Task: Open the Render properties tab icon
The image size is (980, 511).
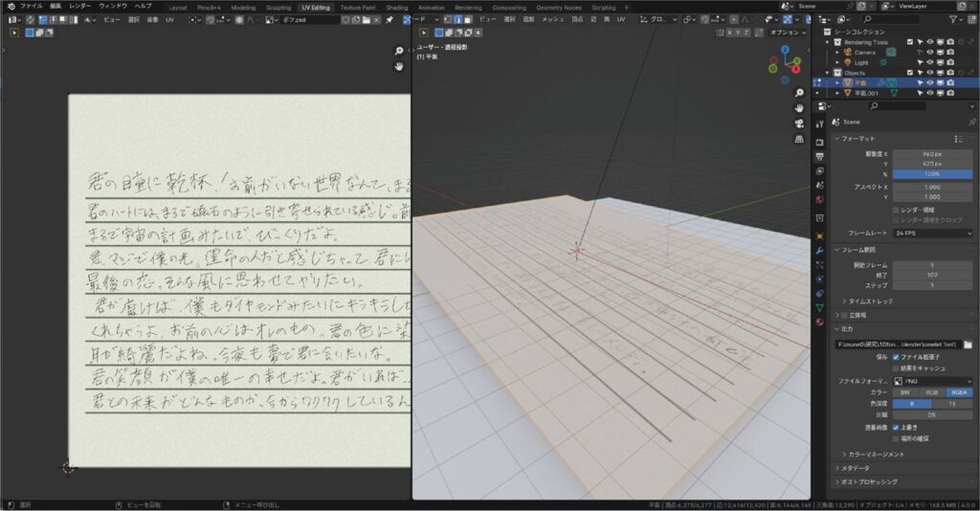Action: tap(819, 143)
